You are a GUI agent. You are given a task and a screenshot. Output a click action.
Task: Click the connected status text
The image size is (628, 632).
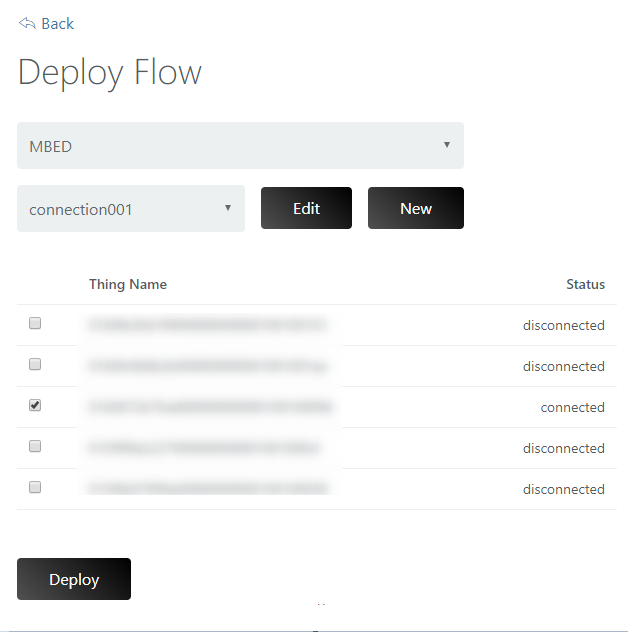572,407
